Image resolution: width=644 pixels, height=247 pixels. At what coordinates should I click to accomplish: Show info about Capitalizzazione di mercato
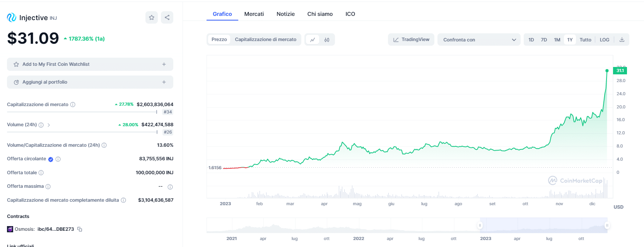pos(73,105)
